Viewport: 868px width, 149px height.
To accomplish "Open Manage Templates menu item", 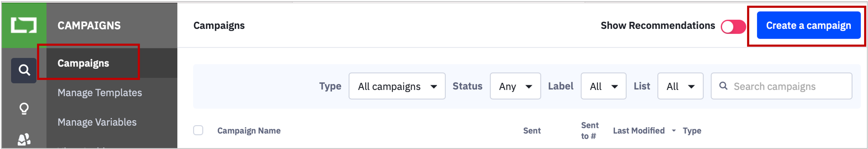I will 100,93.
